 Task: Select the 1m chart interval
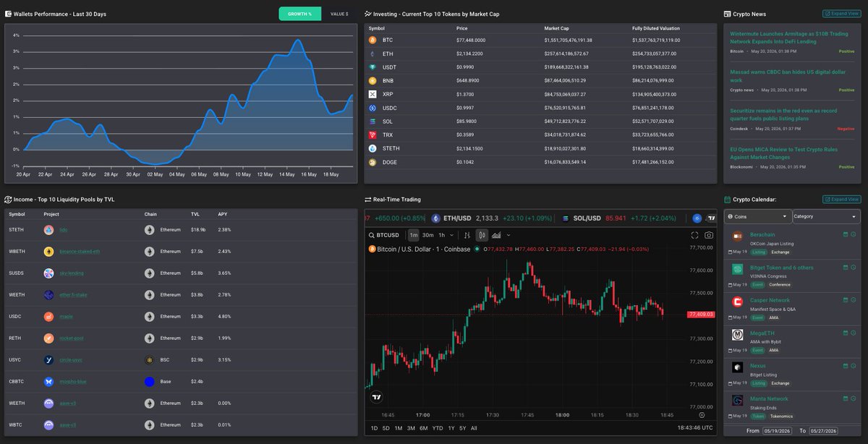click(414, 235)
